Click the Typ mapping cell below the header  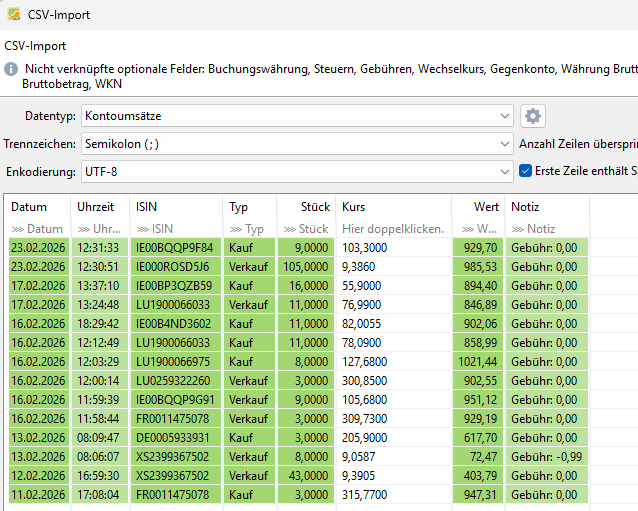(x=247, y=229)
